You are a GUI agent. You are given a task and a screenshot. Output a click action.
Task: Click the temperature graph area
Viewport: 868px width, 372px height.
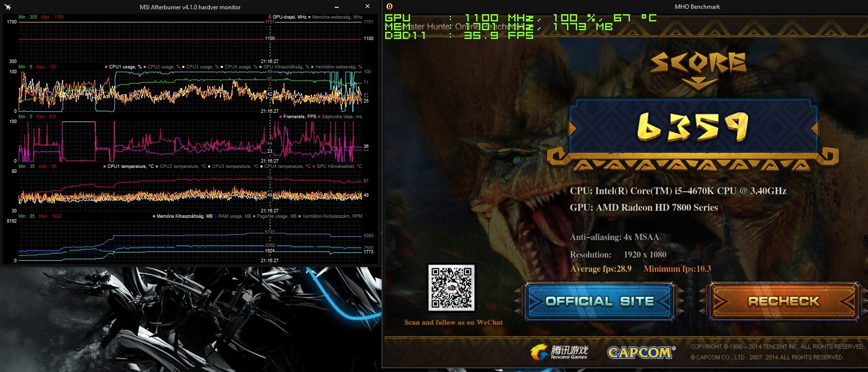tap(190, 191)
